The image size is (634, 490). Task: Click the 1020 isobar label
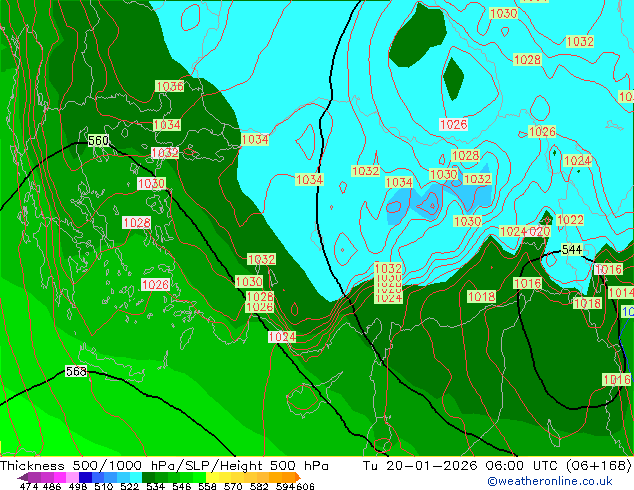tap(539, 232)
